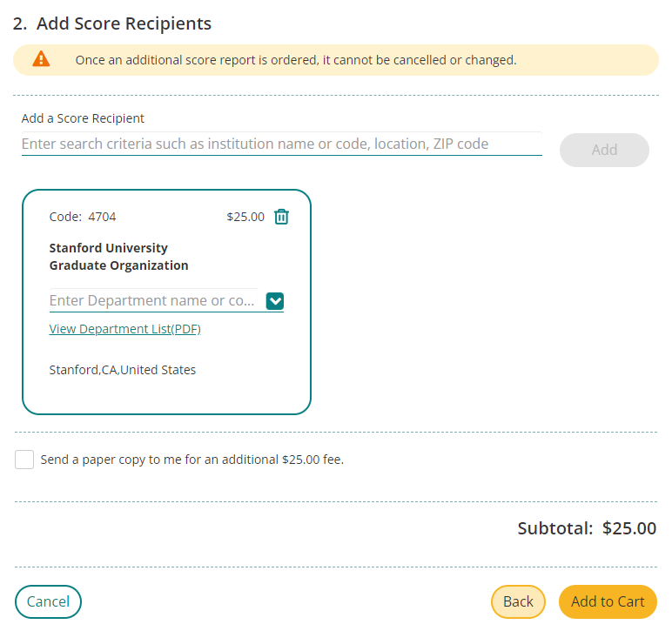Image resolution: width=672 pixels, height=631 pixels.
Task: Expand the department dropdown chevron
Action: click(275, 301)
